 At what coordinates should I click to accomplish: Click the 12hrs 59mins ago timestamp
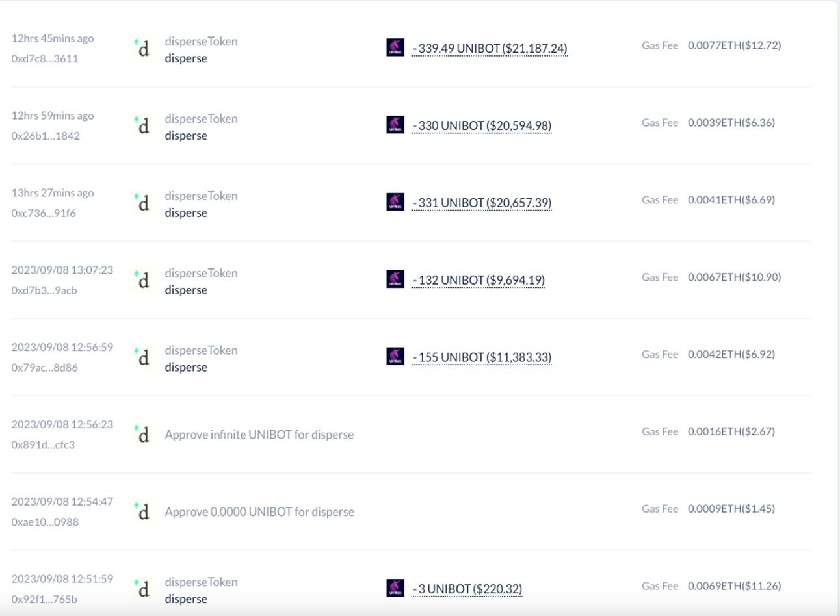point(53,116)
